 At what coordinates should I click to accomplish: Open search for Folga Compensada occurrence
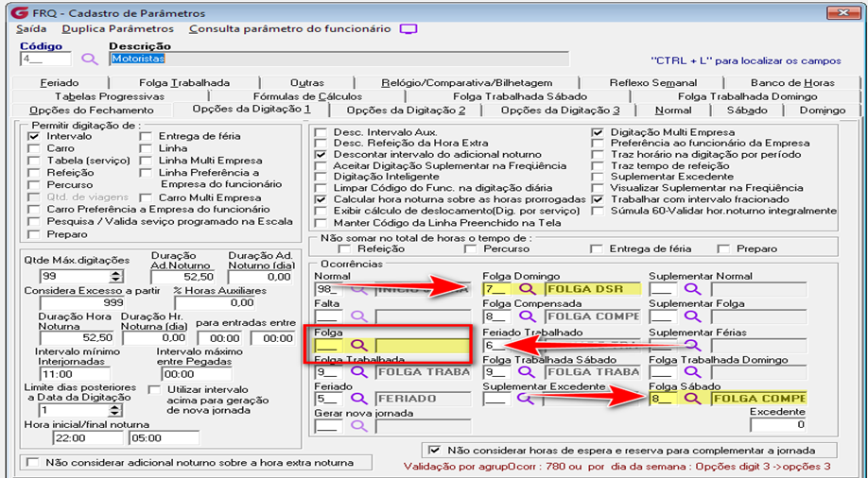click(x=527, y=316)
